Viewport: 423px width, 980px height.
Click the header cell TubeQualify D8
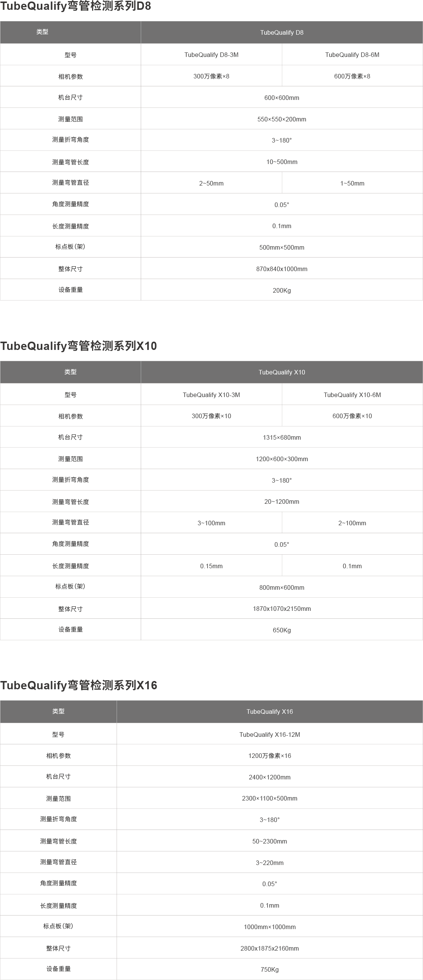[x=282, y=33]
